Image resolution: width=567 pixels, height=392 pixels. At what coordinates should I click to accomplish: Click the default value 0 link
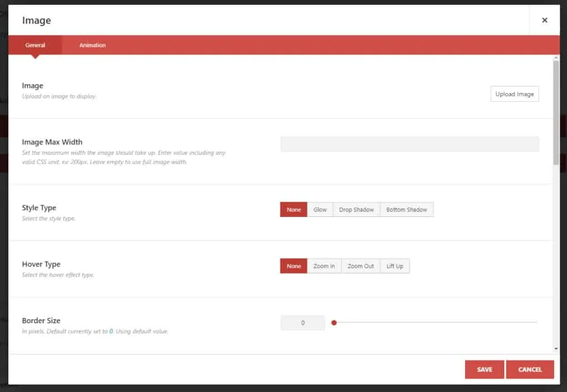point(111,331)
